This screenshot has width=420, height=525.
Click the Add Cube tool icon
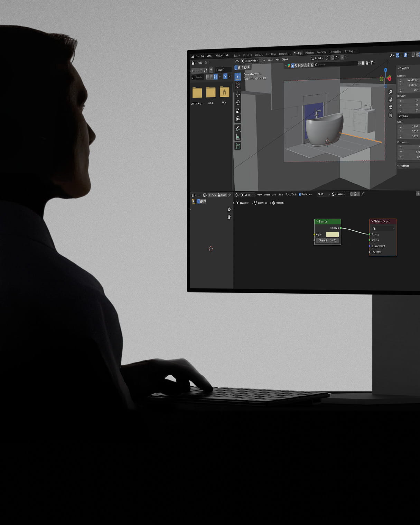click(238, 146)
